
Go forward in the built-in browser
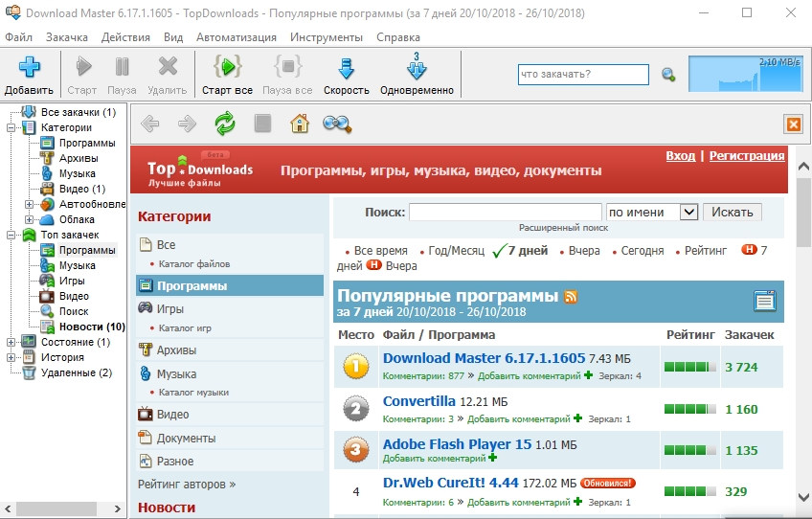(187, 124)
